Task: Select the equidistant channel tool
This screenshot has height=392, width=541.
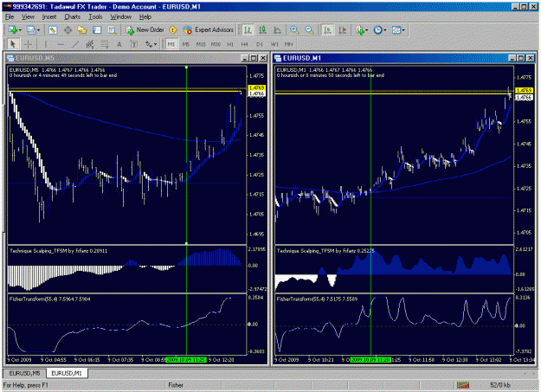Action: 90,44
